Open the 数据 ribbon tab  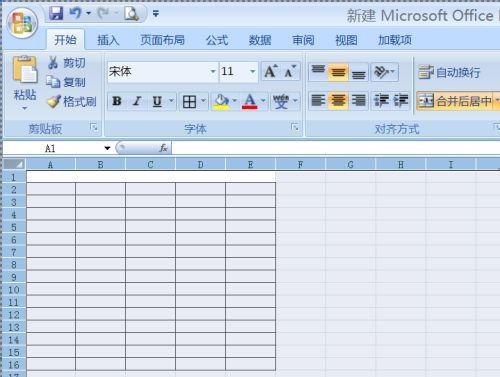coord(260,40)
